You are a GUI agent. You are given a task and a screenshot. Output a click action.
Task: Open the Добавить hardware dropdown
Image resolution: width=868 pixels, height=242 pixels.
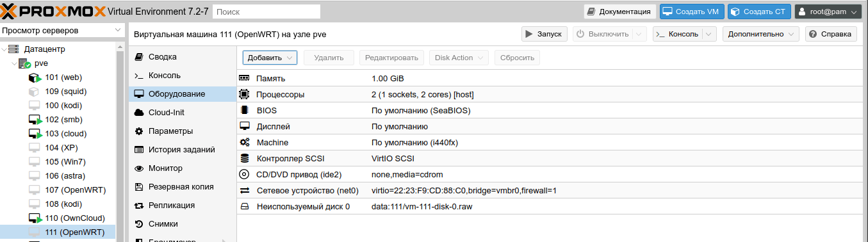click(x=270, y=58)
